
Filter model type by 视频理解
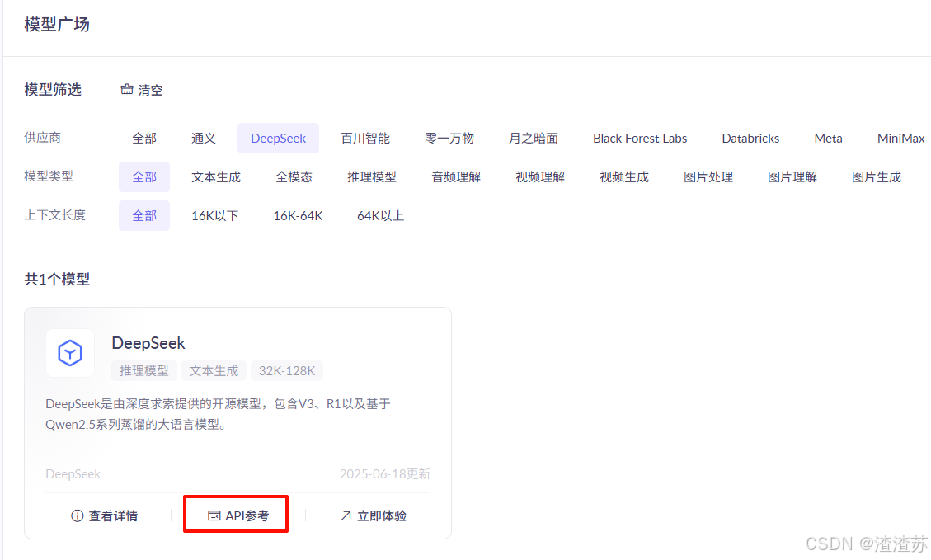tap(540, 177)
